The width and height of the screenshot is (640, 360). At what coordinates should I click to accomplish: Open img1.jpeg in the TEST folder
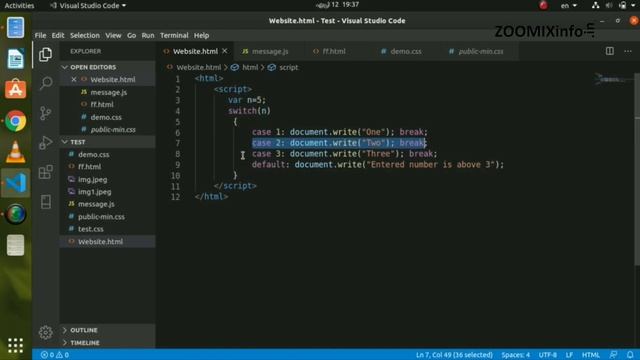pyautogui.click(x=95, y=191)
